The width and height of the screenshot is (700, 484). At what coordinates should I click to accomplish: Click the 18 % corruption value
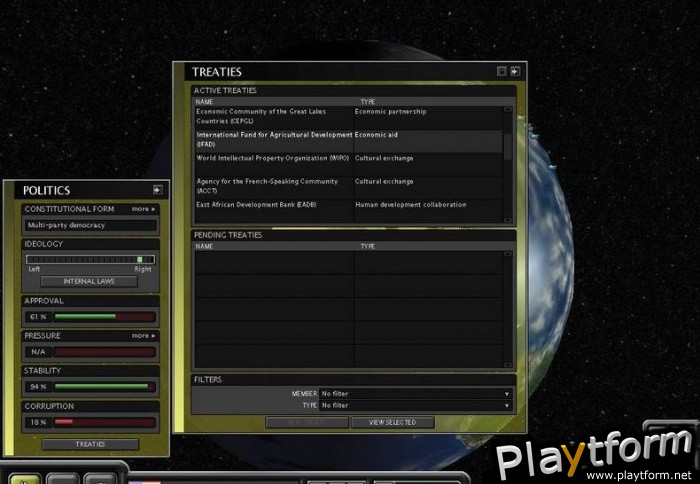click(38, 422)
